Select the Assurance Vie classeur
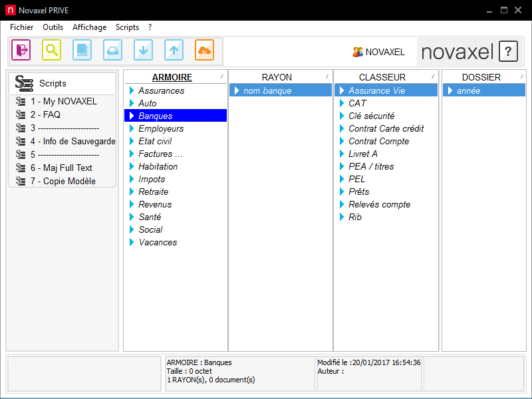 point(386,90)
